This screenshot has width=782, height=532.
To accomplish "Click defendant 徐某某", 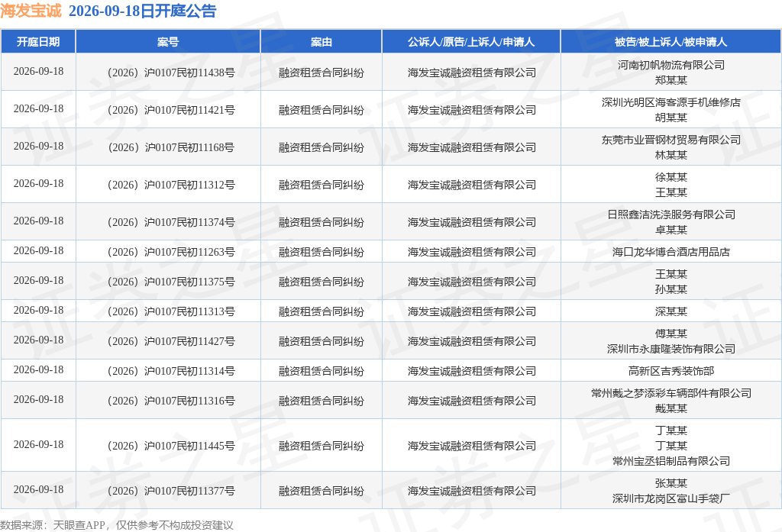I will click(x=671, y=177).
